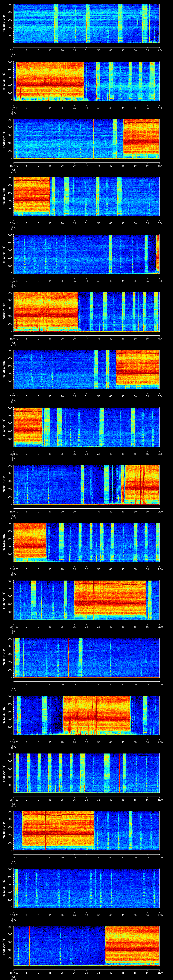The width and height of the screenshot is (173, 980).
Task: Click the red vertical line in the 8:16:00 spectrogram
Action: click(96, 888)
